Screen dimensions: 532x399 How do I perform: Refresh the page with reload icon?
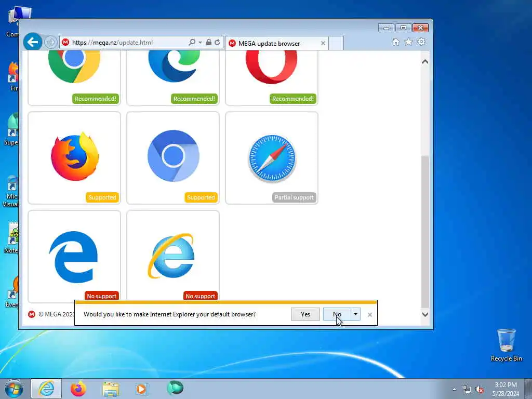[x=217, y=43]
